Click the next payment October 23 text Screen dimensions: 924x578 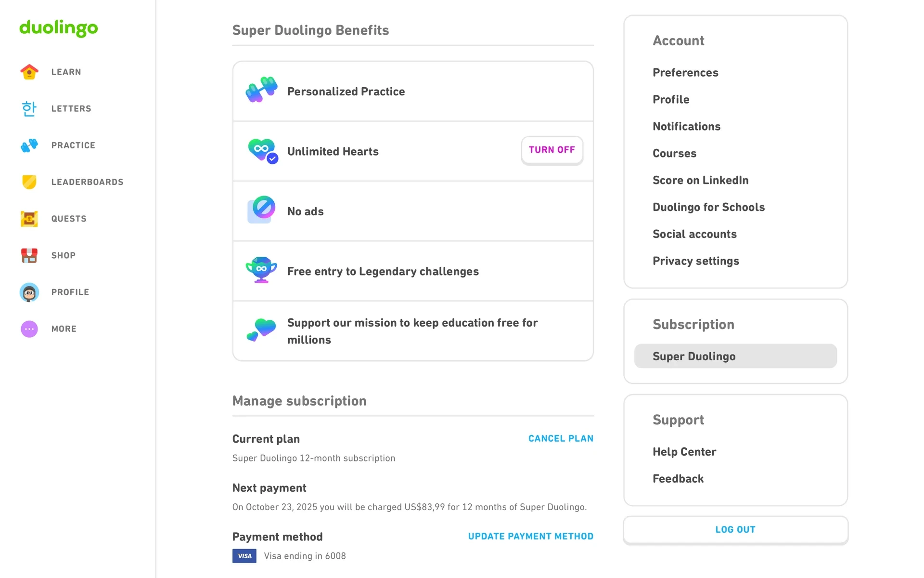click(410, 507)
